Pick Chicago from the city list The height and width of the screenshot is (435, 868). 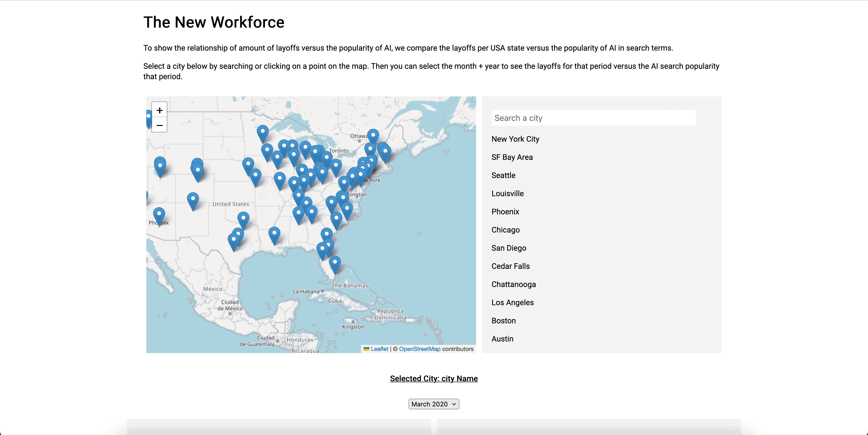tap(505, 230)
